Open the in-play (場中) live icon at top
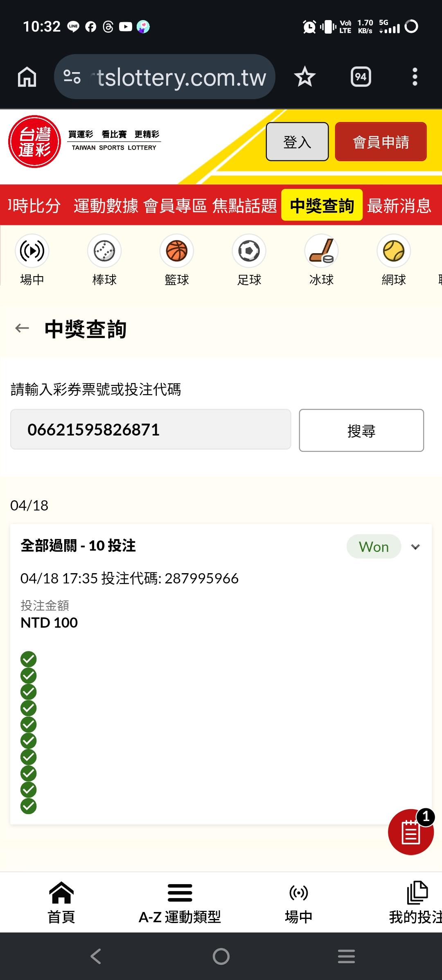This screenshot has height=980, width=442. point(32,251)
